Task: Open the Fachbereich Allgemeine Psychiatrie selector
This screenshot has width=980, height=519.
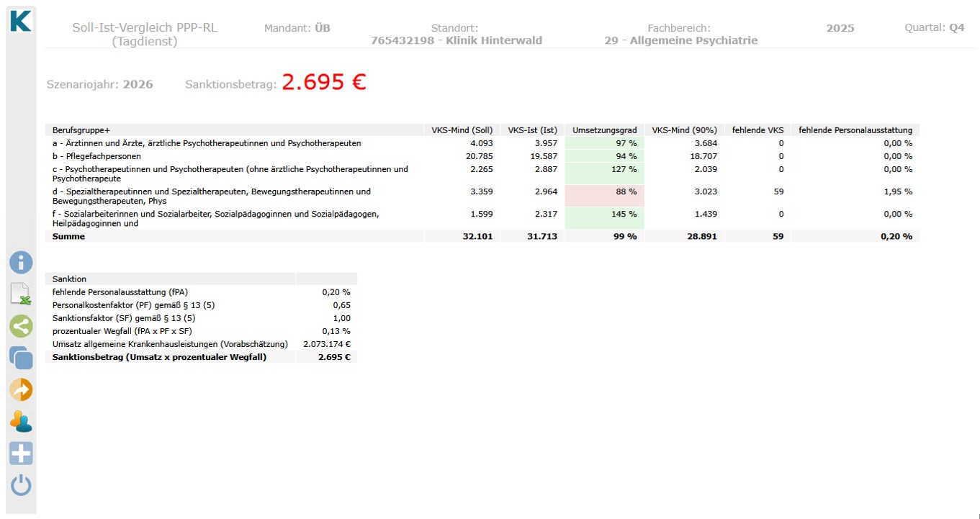Action: point(680,40)
